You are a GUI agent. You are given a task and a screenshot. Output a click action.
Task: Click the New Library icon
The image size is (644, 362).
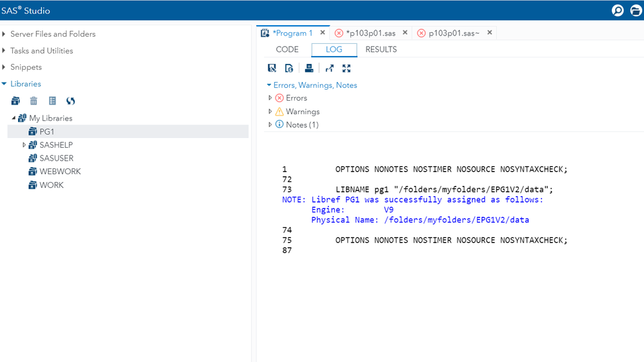pyautogui.click(x=15, y=101)
